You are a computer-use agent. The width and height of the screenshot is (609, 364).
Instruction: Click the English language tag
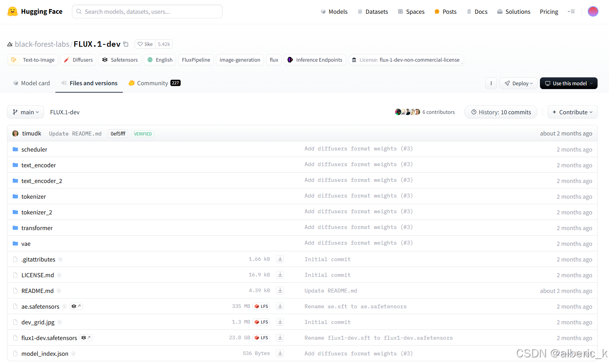click(160, 60)
